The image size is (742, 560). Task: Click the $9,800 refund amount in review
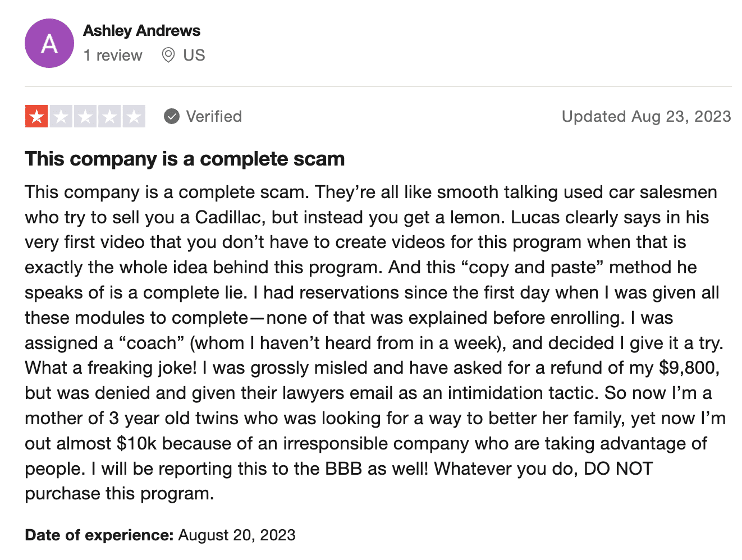(x=689, y=368)
